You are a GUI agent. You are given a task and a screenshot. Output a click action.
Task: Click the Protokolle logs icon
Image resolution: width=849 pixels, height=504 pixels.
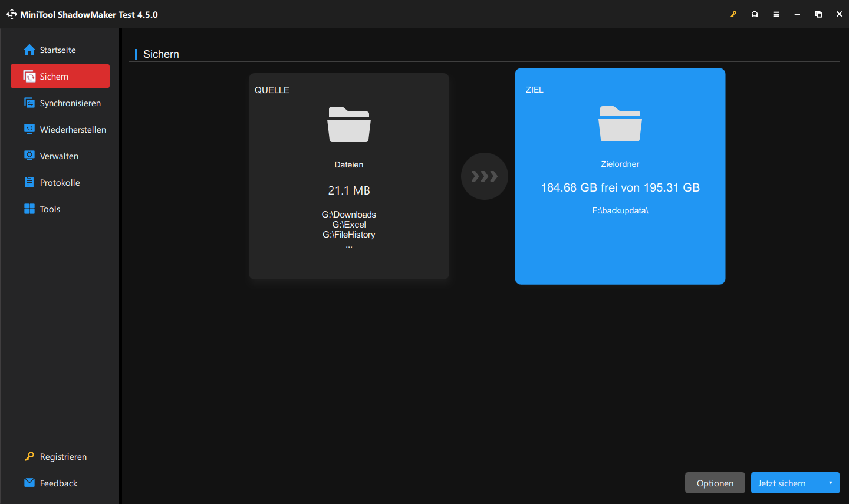29,183
